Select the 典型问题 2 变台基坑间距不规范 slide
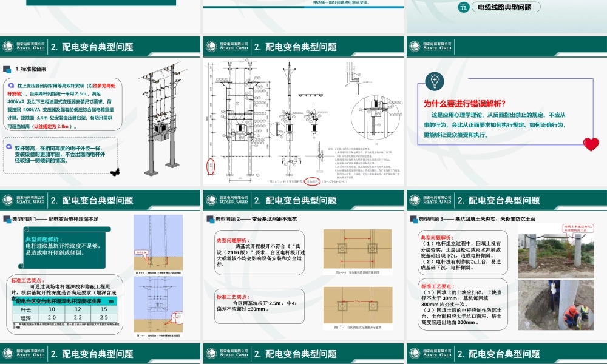 [303, 265]
